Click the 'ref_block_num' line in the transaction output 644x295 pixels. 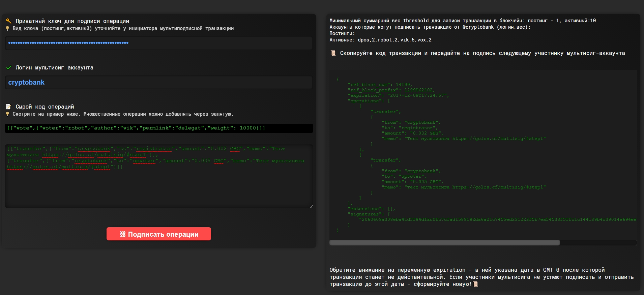pos(380,85)
